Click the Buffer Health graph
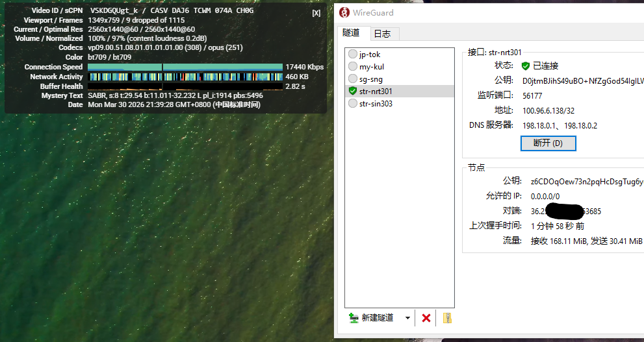644x342 pixels. click(185, 86)
